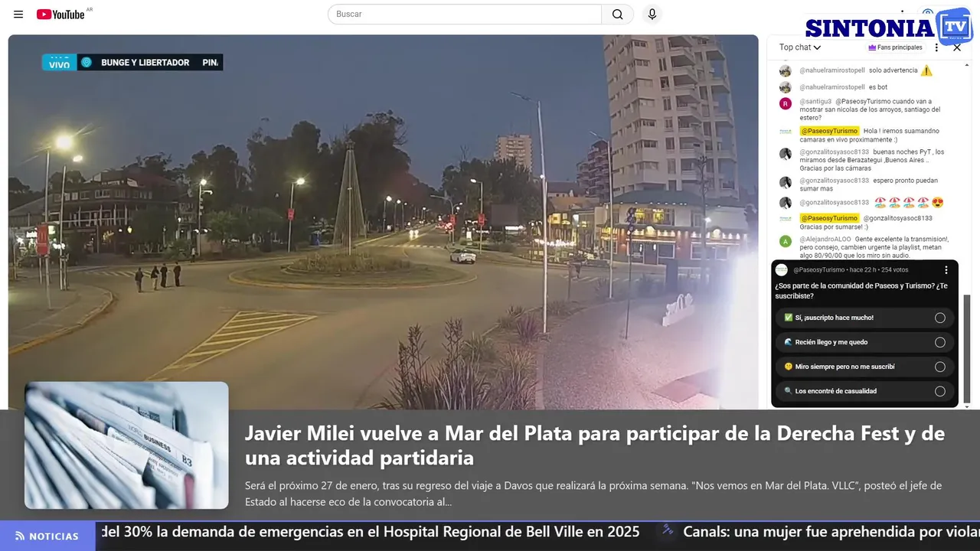Click the @santigu3 username

pos(815,101)
